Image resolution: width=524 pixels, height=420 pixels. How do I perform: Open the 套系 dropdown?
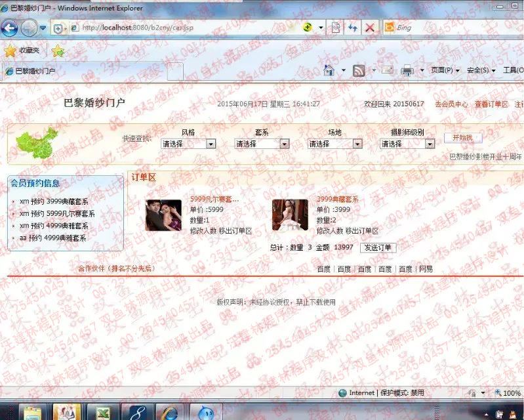(x=262, y=144)
